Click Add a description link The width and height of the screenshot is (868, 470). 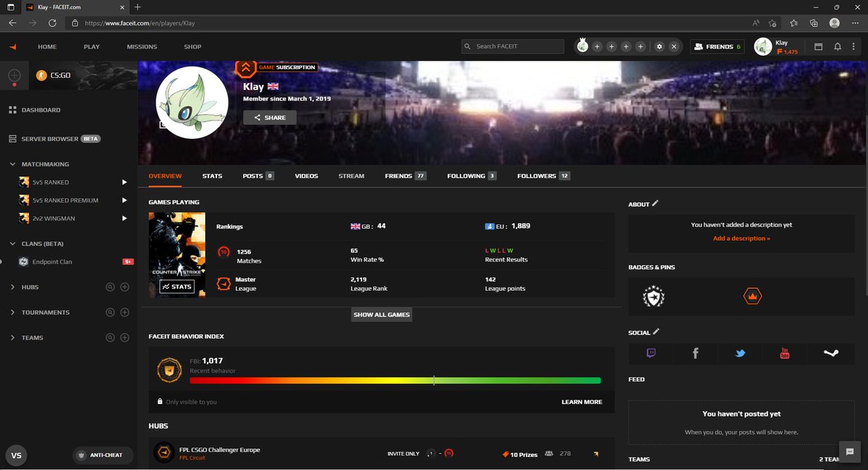(x=741, y=238)
